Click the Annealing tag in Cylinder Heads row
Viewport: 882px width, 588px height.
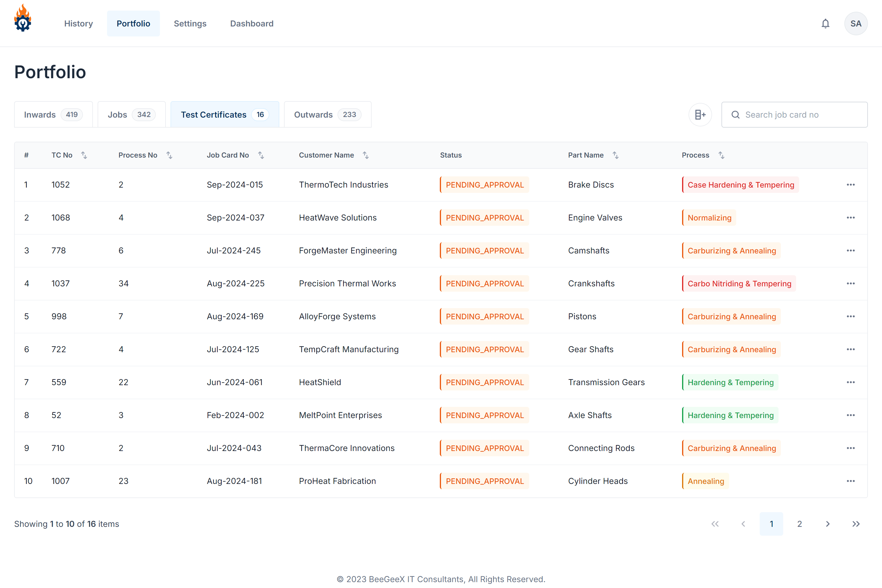click(x=705, y=481)
